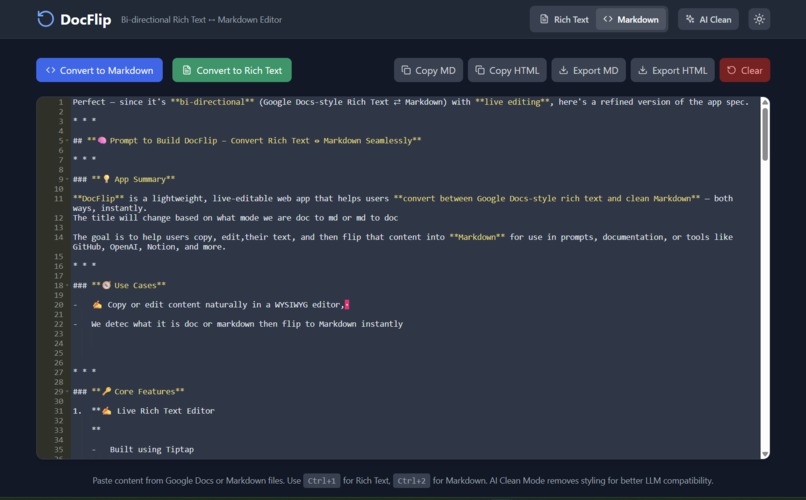Click the Export HTML button
This screenshot has width=806, height=500.
click(x=672, y=70)
